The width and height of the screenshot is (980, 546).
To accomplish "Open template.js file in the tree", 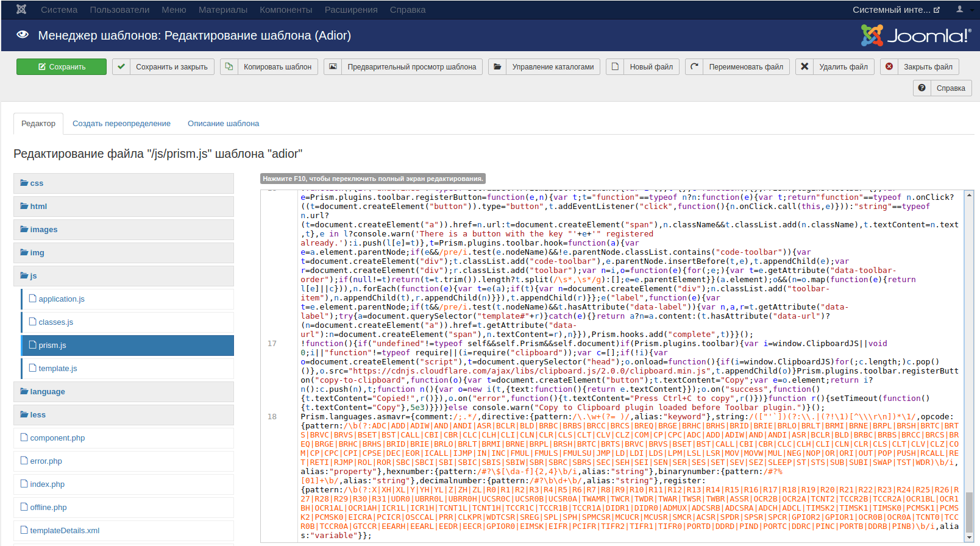I will (x=57, y=369).
